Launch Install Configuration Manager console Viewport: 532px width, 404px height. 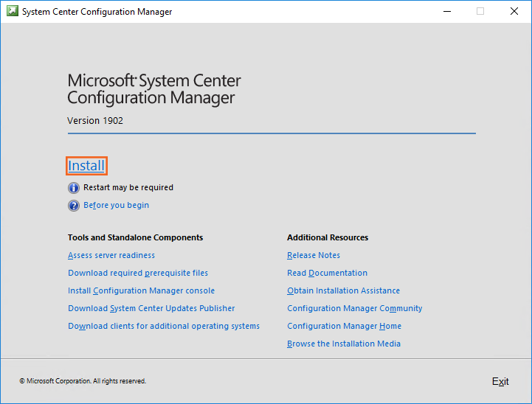(x=141, y=290)
